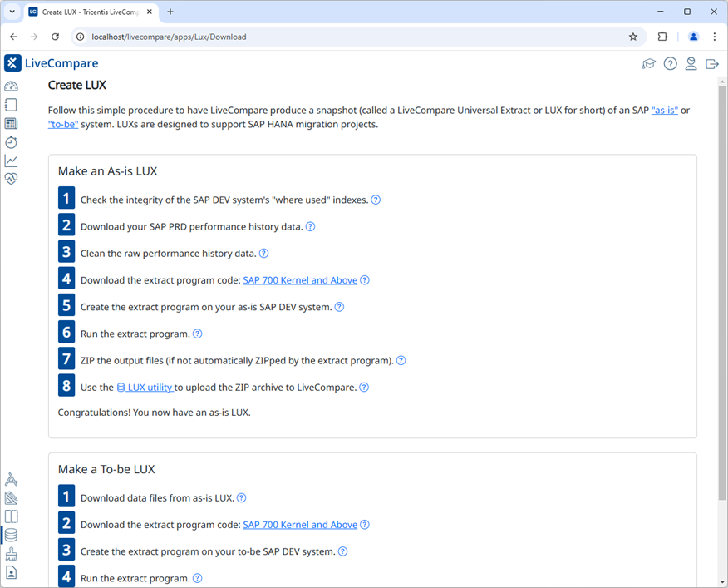Open the dashboard speedometer icon in sidebar

tap(11, 86)
